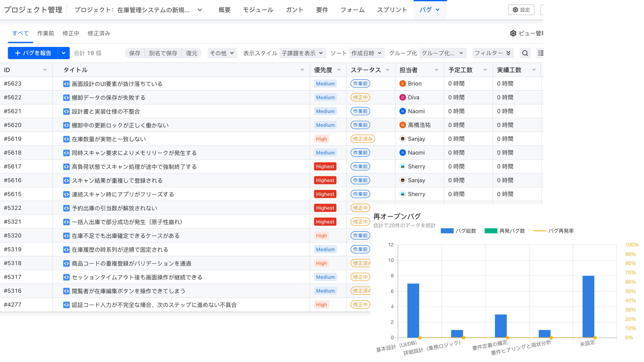Click the list view icon beside the search icon
Screen dimensions: 644x362
pos(541,53)
